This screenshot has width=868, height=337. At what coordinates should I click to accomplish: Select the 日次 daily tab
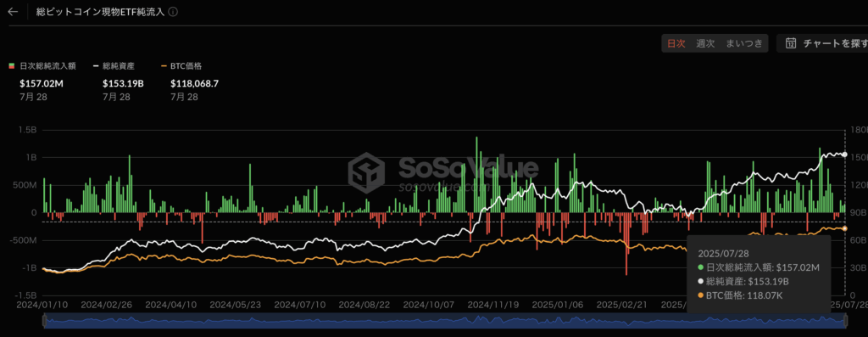point(676,43)
